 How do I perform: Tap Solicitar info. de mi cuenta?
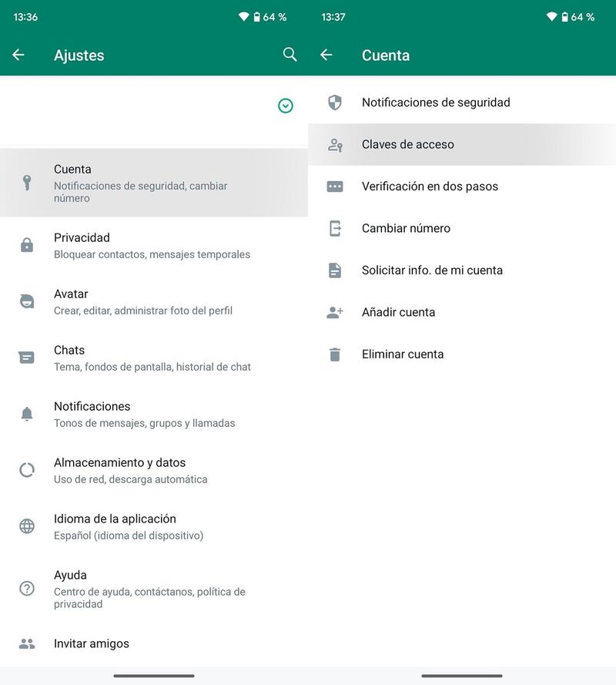coord(432,270)
